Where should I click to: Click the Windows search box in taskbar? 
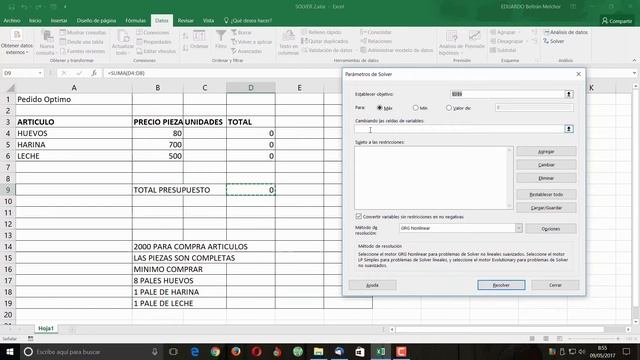pyautogui.click(x=90, y=351)
